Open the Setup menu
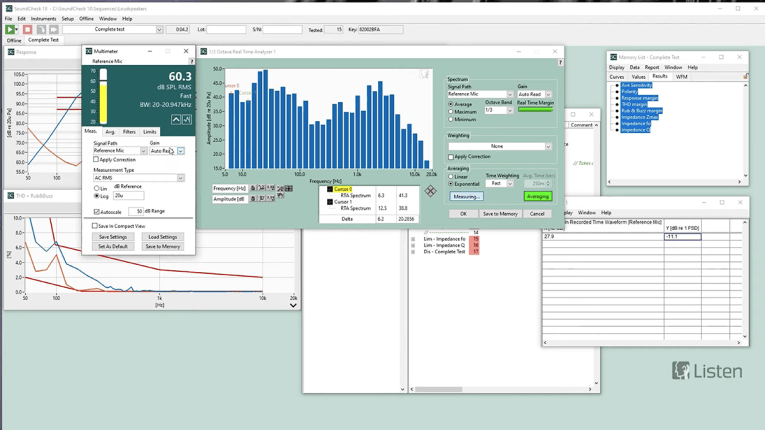 (x=68, y=19)
